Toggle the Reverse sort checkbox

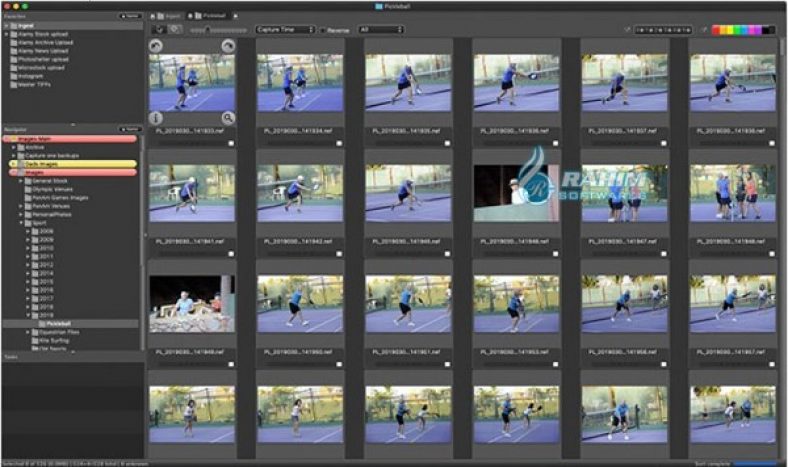click(x=322, y=30)
